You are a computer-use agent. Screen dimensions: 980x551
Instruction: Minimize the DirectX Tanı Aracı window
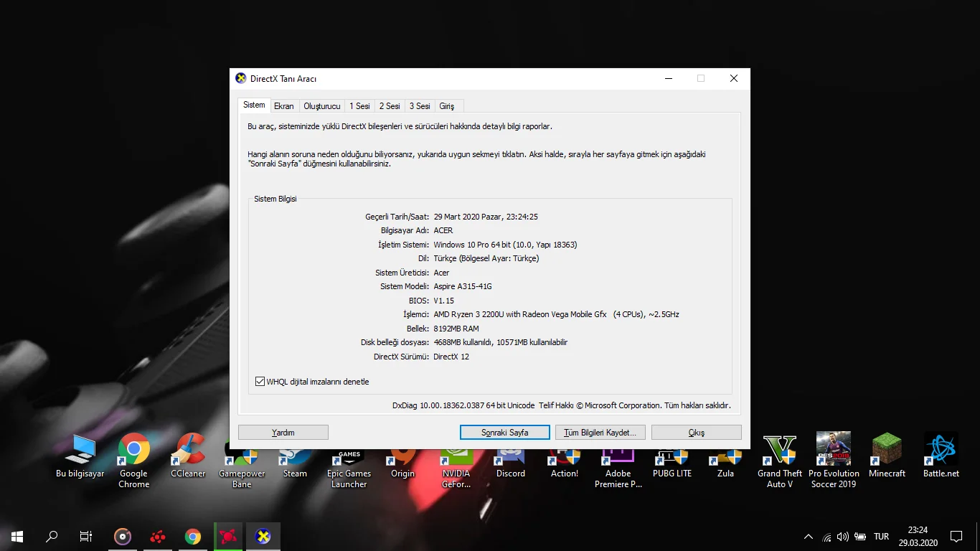pos(668,79)
